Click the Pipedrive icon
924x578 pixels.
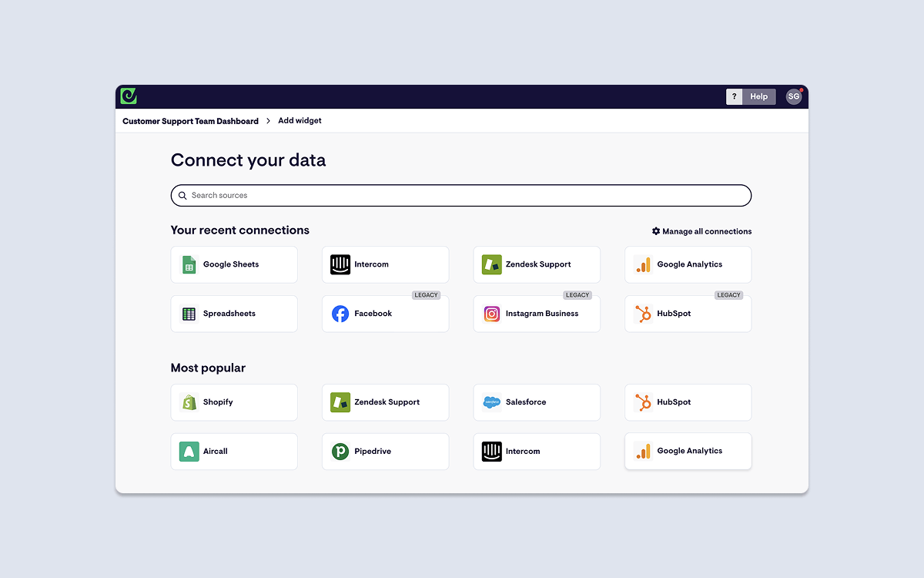coord(340,452)
